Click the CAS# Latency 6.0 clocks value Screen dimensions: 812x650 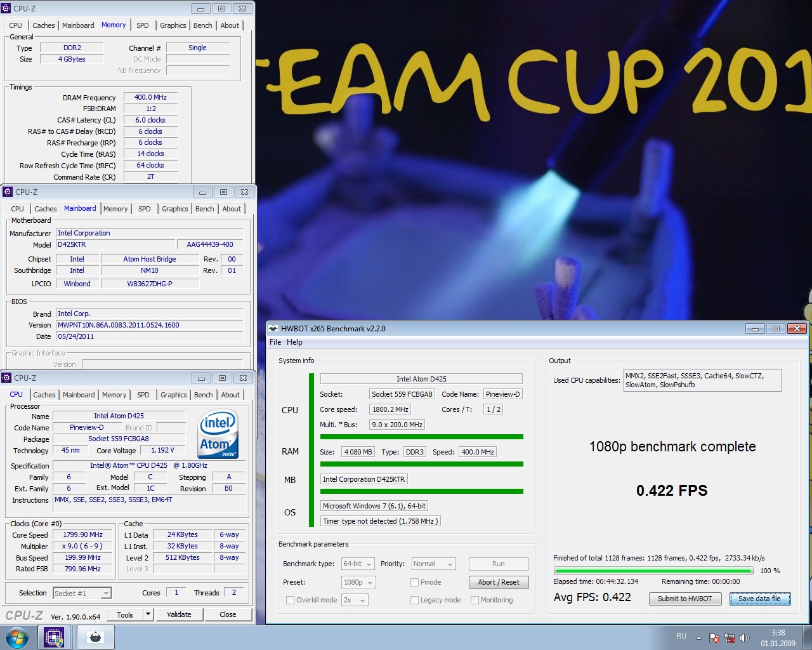[x=150, y=120]
